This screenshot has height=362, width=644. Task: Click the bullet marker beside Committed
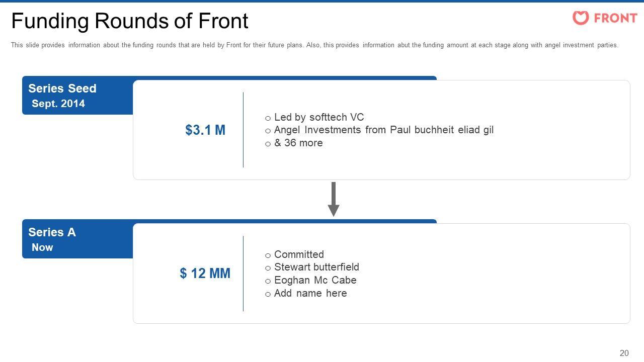coord(268,255)
